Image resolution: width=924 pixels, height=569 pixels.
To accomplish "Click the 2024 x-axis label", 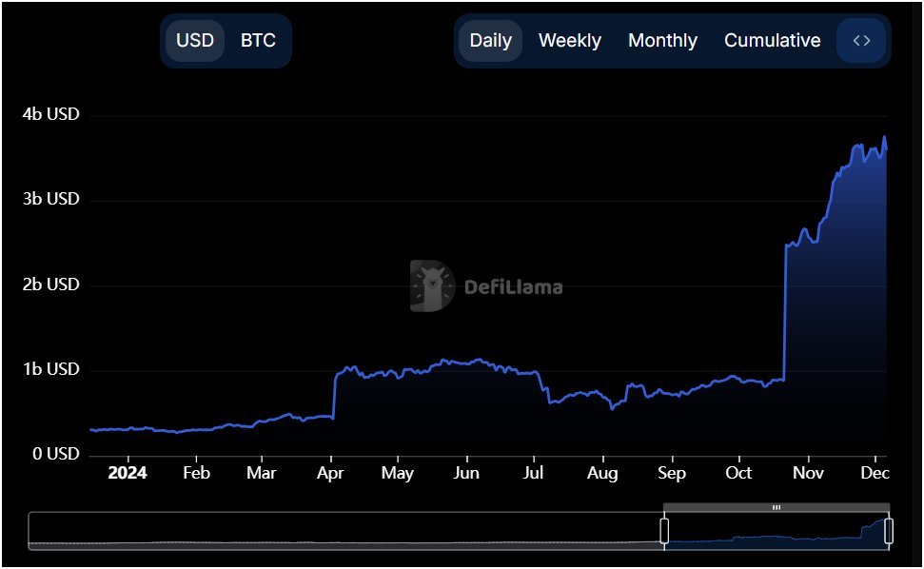I will (x=128, y=473).
